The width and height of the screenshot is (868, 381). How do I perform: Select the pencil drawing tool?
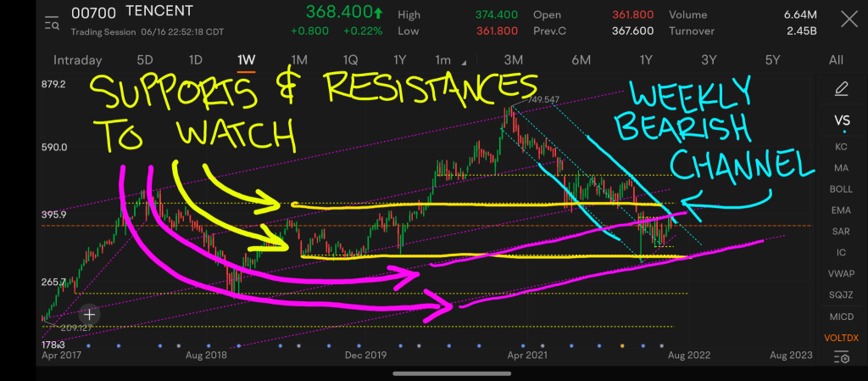click(842, 88)
